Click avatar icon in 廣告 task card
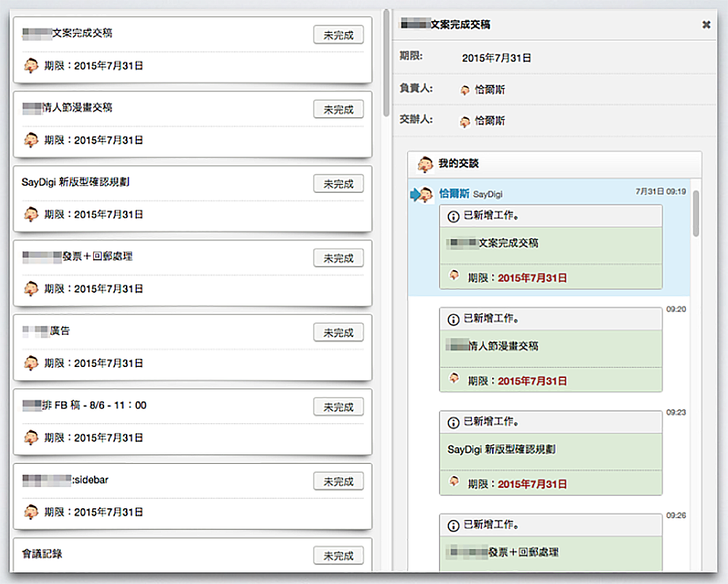 (31, 363)
